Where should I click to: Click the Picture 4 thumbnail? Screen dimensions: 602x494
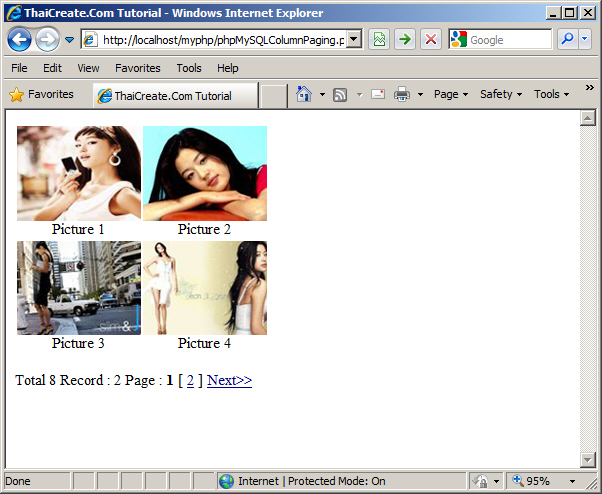(x=205, y=288)
